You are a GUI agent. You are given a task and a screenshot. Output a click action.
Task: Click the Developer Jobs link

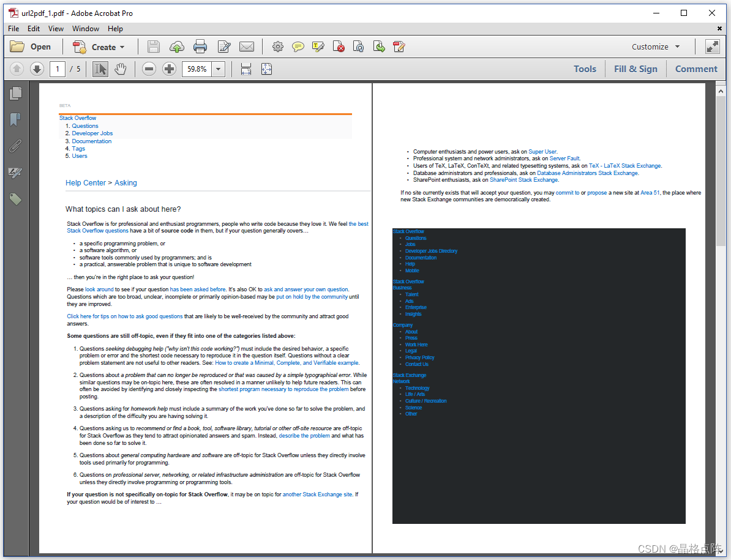click(92, 133)
